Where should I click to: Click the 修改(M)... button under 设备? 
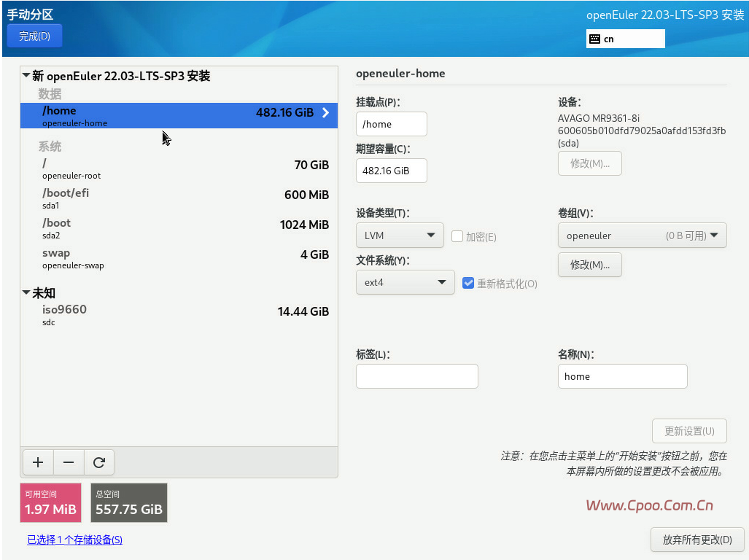pyautogui.click(x=589, y=163)
